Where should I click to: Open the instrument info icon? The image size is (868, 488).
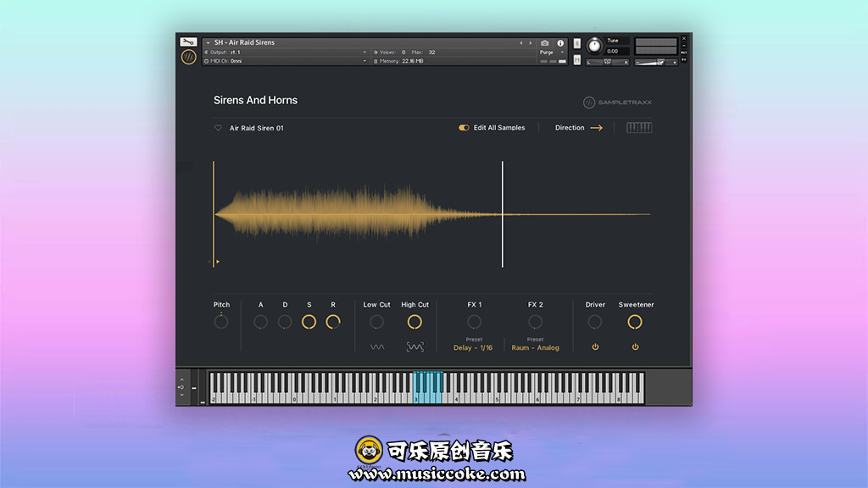tap(560, 42)
